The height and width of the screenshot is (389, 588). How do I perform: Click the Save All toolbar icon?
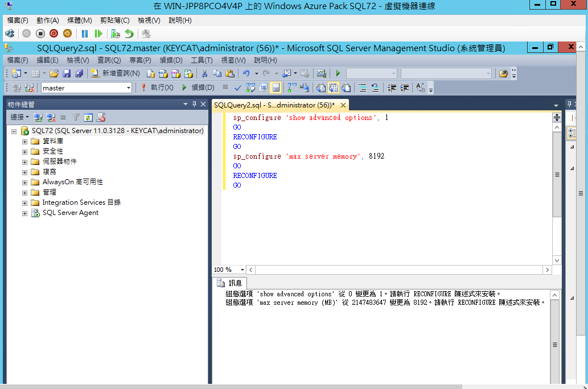(79, 73)
